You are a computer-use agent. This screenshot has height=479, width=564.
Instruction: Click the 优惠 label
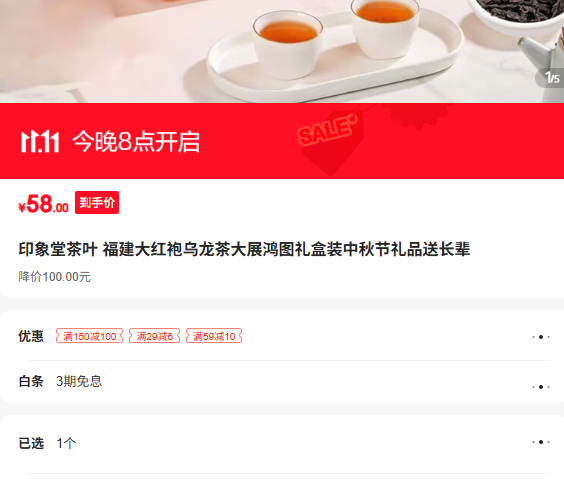[31, 336]
